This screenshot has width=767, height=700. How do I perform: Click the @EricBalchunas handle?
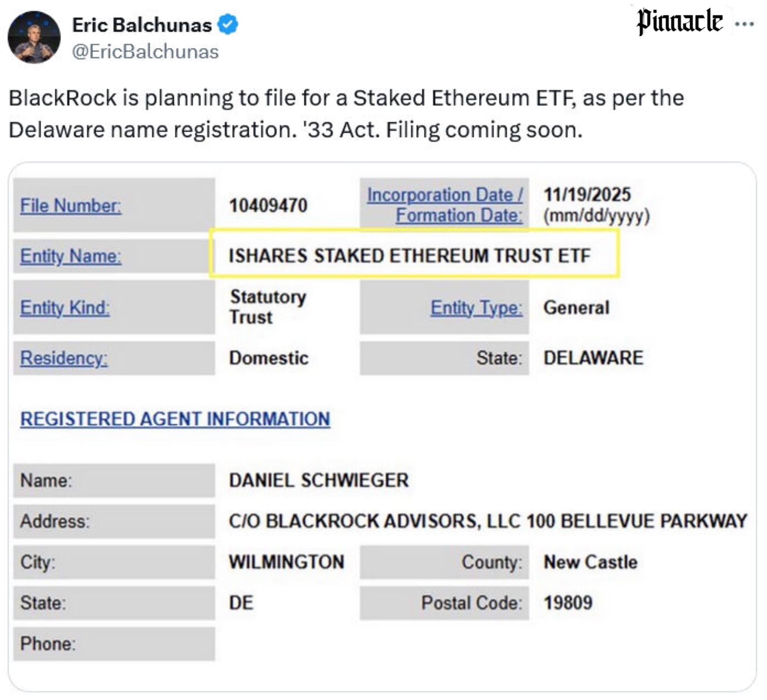145,52
